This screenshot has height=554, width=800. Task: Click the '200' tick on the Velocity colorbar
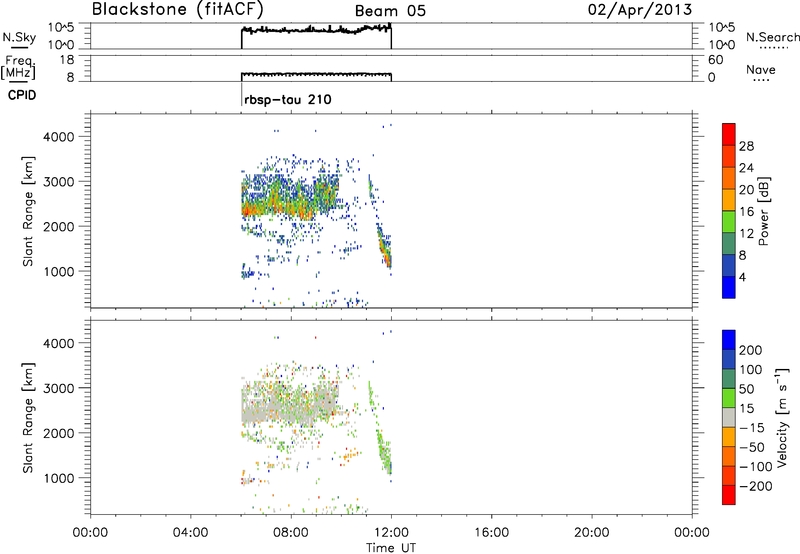pos(751,350)
